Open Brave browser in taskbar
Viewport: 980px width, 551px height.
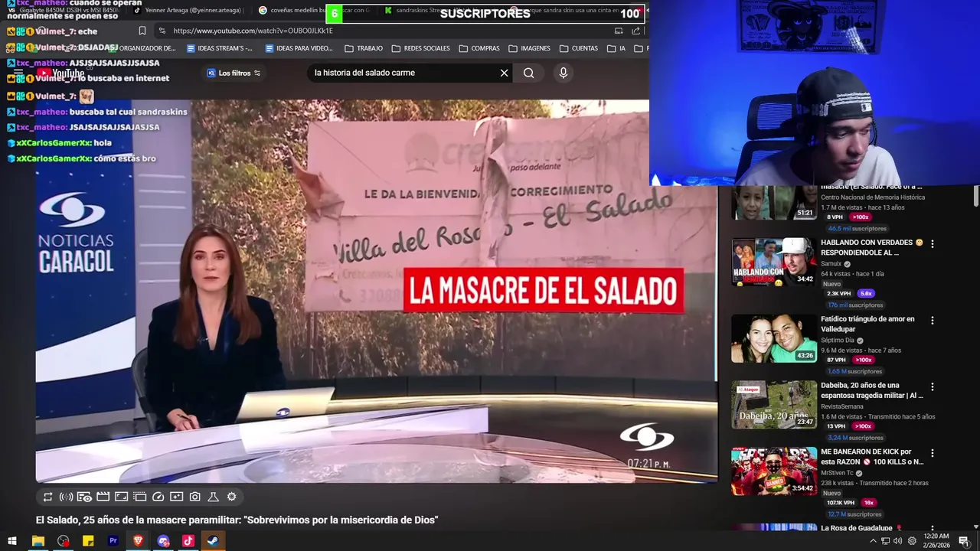click(x=138, y=541)
